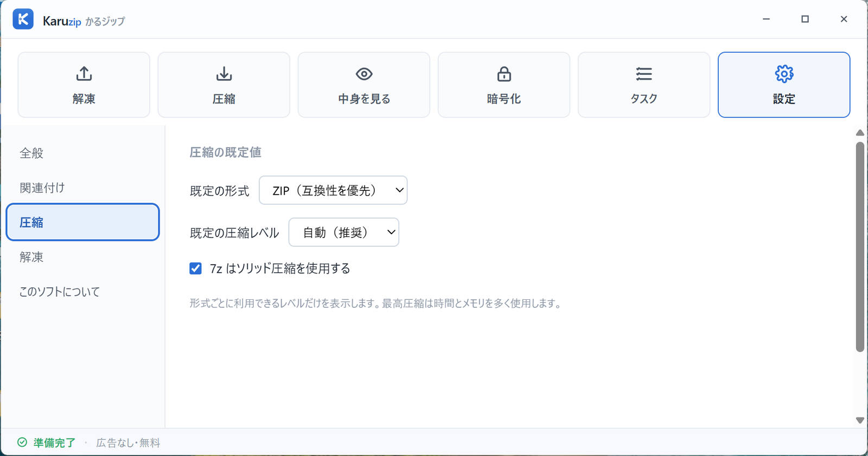Open このソフトについて in the sidebar
Viewport: 868px width, 456px height.
[x=82, y=292]
